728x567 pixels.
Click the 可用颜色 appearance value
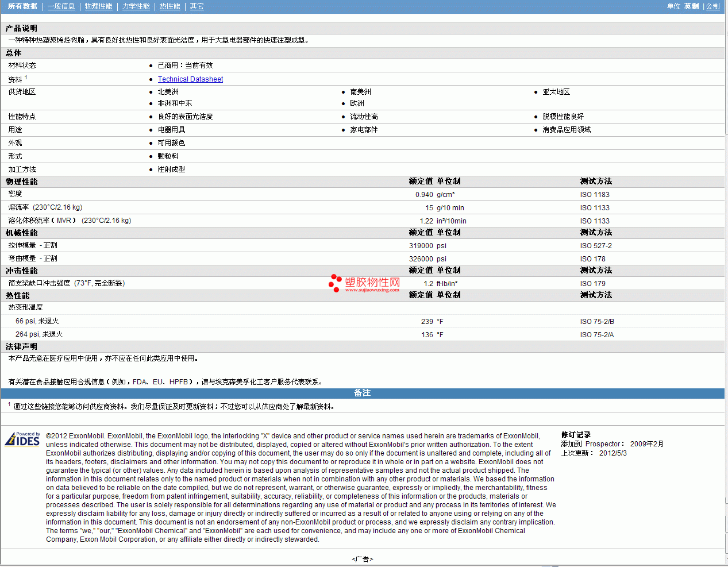(171, 143)
